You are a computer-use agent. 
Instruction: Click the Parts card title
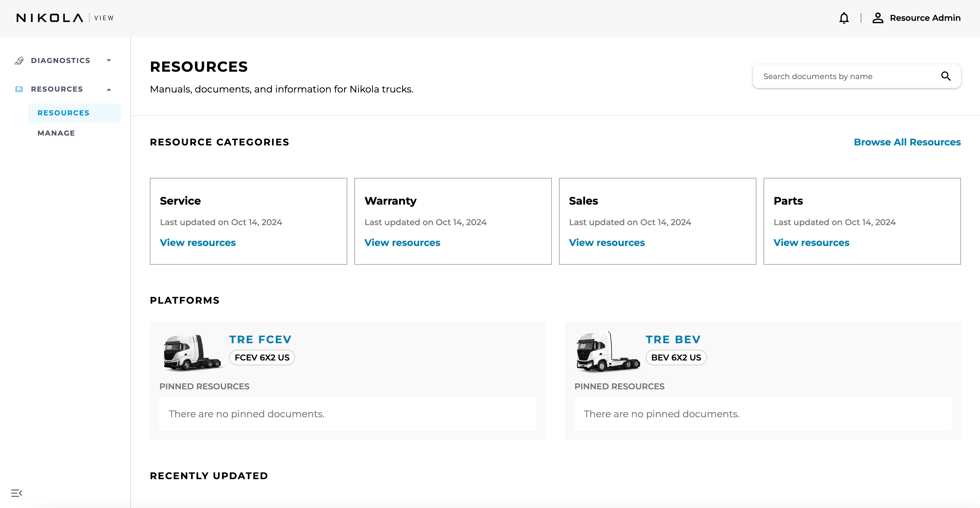[788, 201]
